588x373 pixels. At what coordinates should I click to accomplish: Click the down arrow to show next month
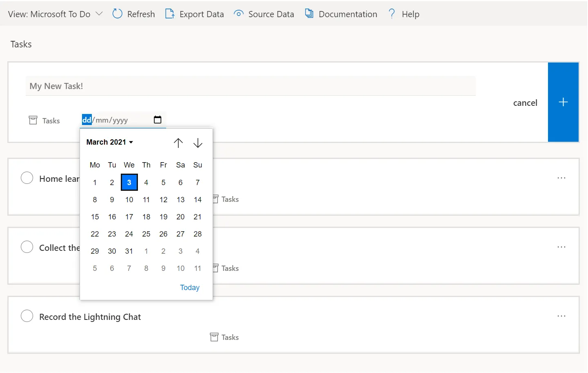coord(198,143)
